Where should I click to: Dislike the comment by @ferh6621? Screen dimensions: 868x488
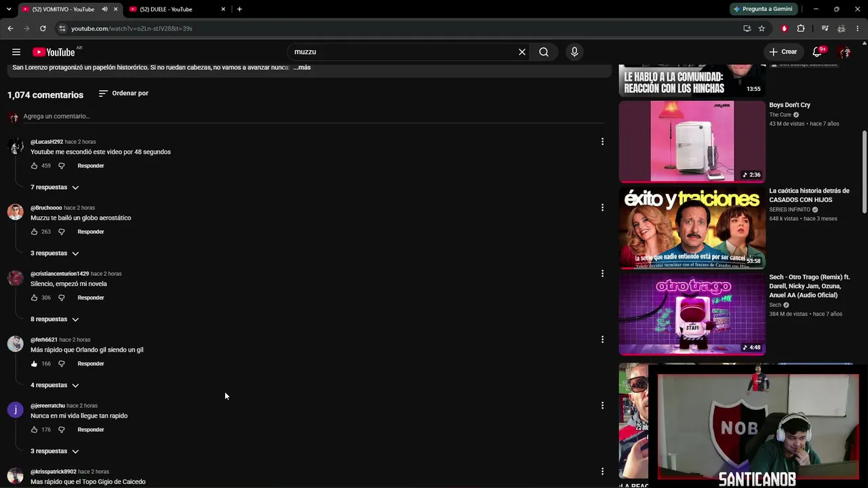(x=61, y=364)
